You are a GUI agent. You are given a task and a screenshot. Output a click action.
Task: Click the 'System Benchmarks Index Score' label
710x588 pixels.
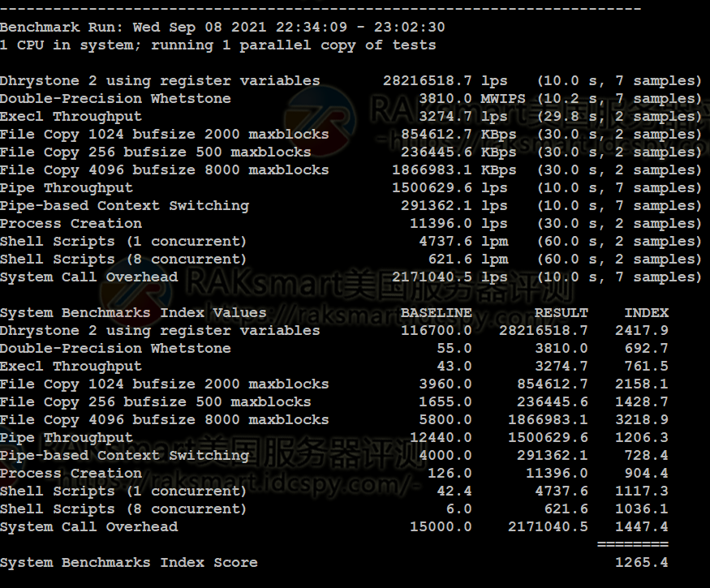[129, 563]
